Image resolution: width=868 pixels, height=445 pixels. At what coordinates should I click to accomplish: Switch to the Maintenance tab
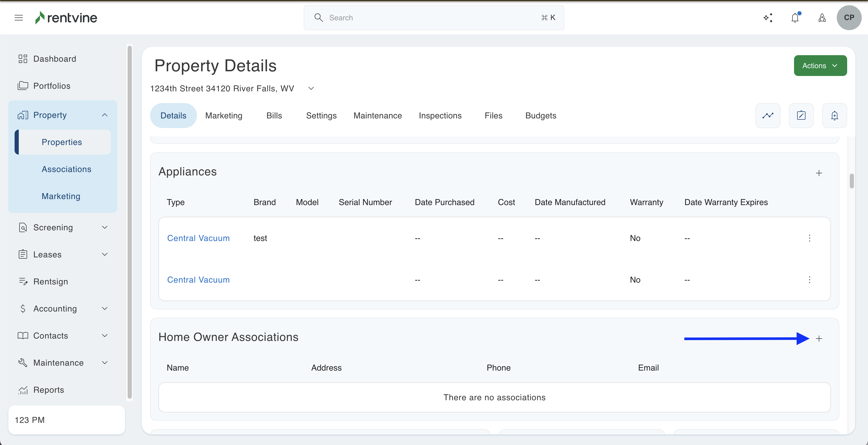click(377, 116)
